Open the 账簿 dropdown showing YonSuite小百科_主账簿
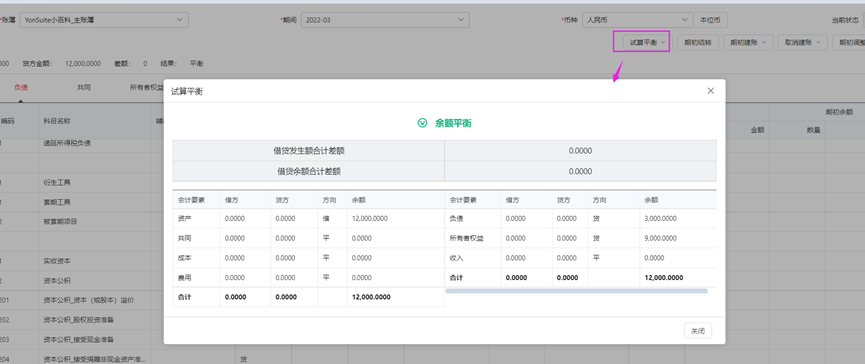This screenshot has height=364, width=865. point(104,20)
